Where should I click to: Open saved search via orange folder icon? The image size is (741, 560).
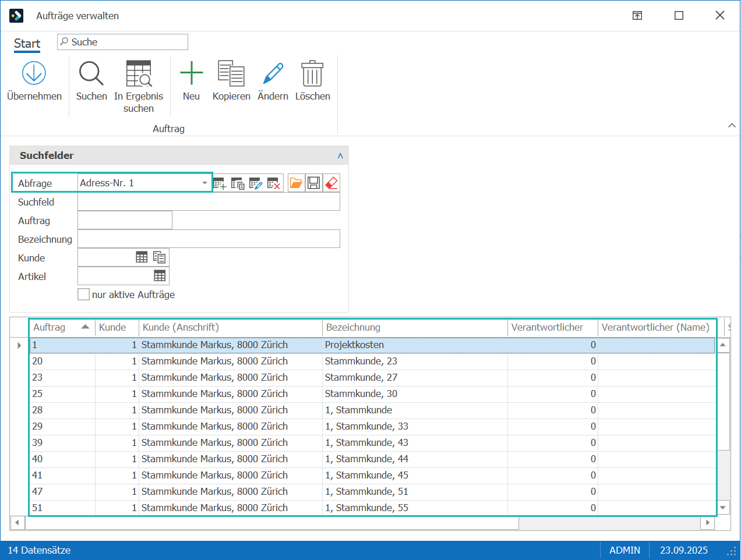pyautogui.click(x=296, y=183)
